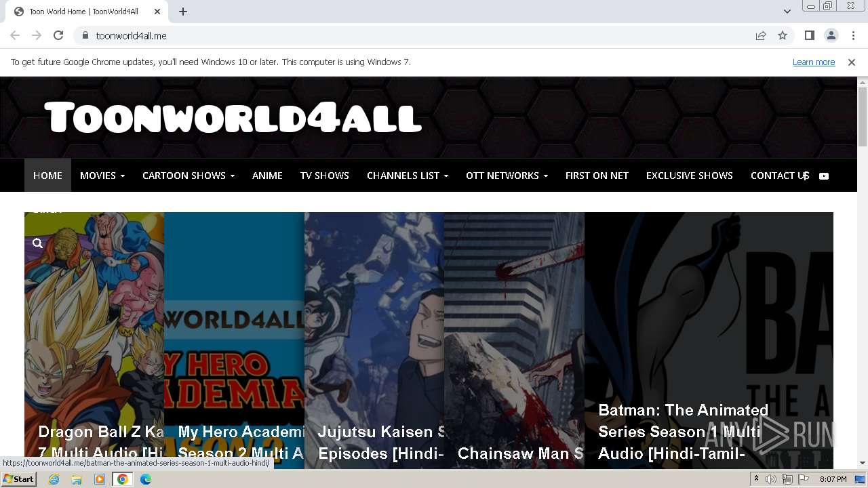Open Windows Media Player on taskbar
Image resolution: width=868 pixels, height=488 pixels.
tap(100, 479)
